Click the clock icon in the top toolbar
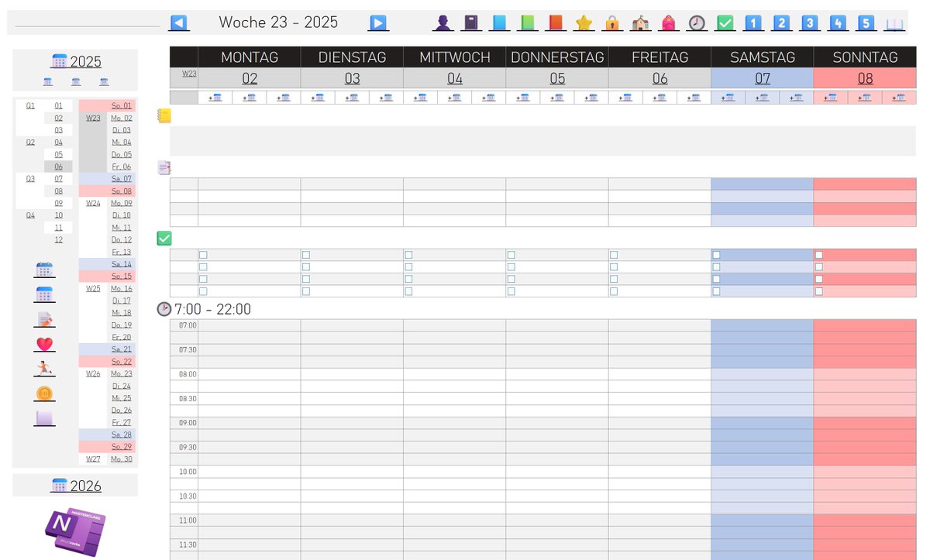Image resolution: width=930 pixels, height=560 pixels. point(697,22)
